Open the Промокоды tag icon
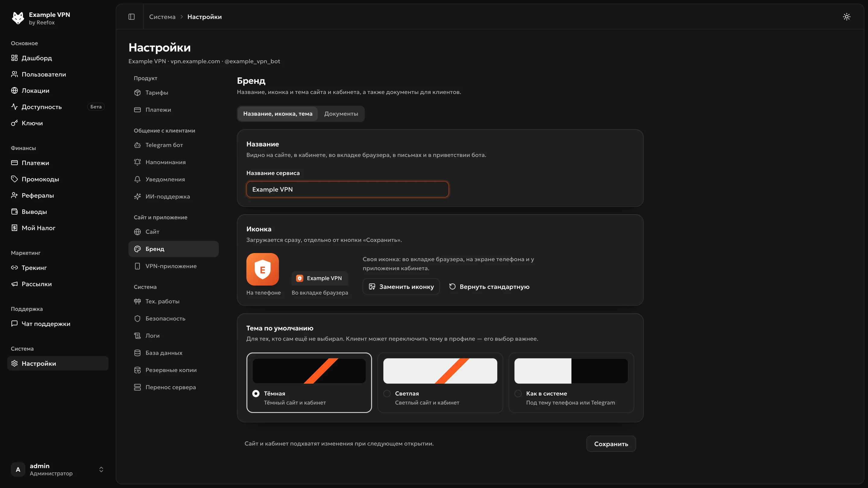 tap(14, 179)
